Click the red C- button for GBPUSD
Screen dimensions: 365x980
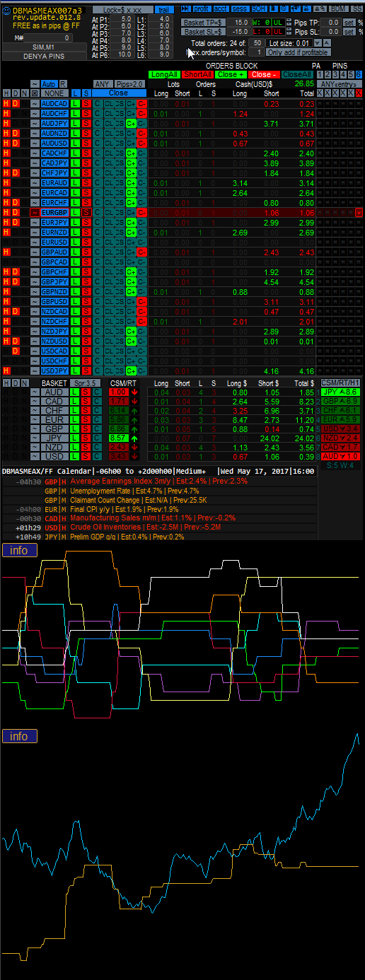coord(141,301)
